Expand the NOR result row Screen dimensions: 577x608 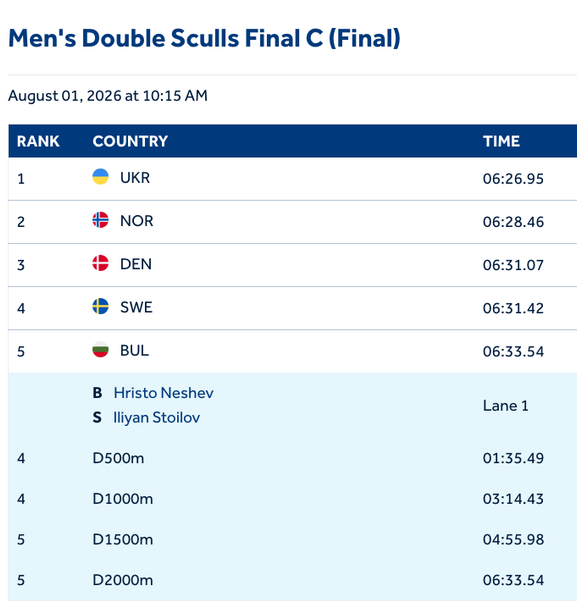pyautogui.click(x=293, y=222)
